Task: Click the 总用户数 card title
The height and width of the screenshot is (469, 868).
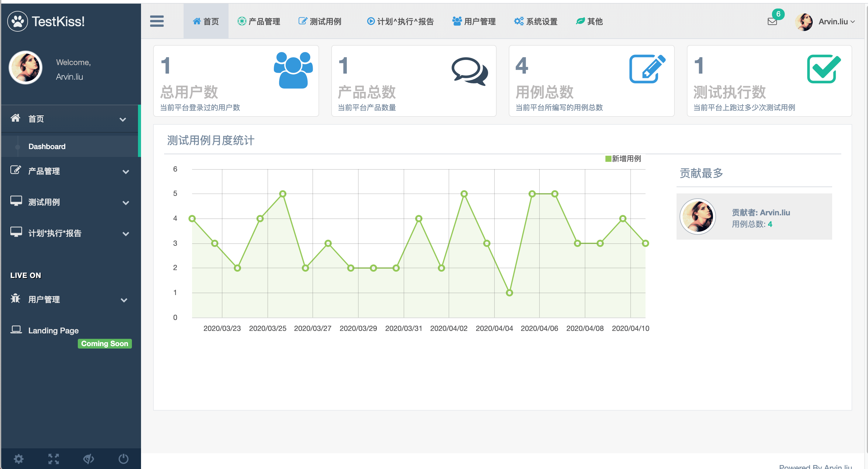Action: point(189,92)
